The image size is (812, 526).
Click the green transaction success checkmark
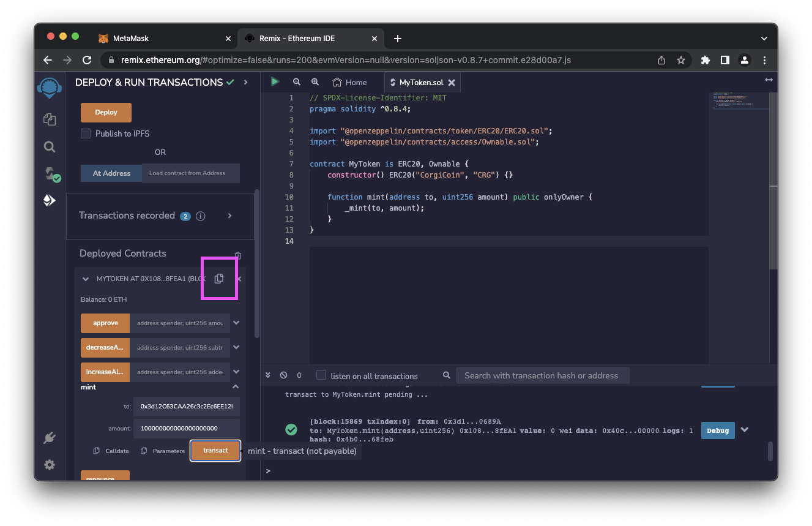(x=291, y=430)
